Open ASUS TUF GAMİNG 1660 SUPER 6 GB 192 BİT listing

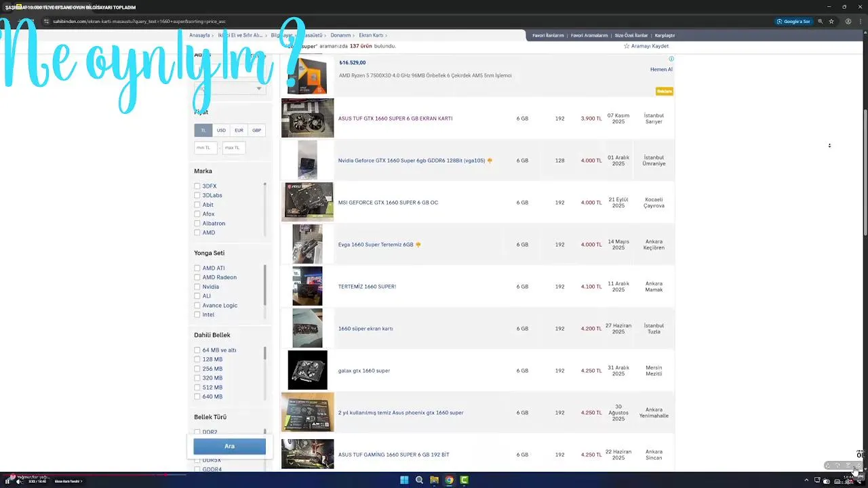[393, 455]
